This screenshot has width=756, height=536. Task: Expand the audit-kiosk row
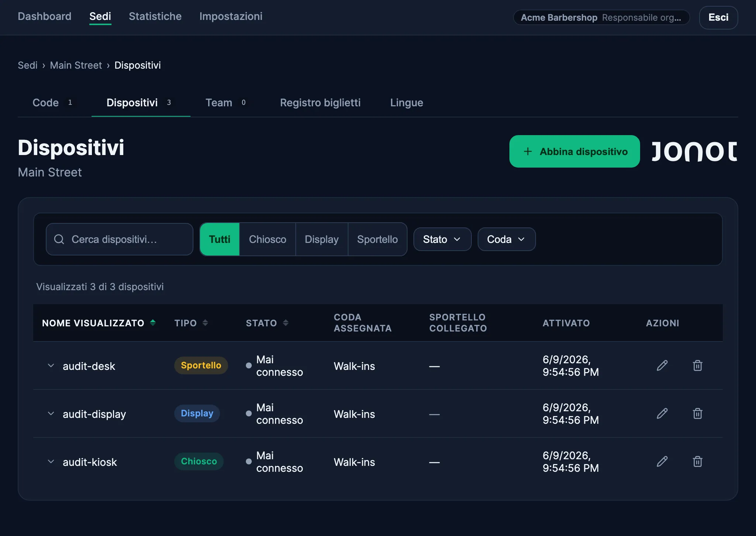pos(51,461)
